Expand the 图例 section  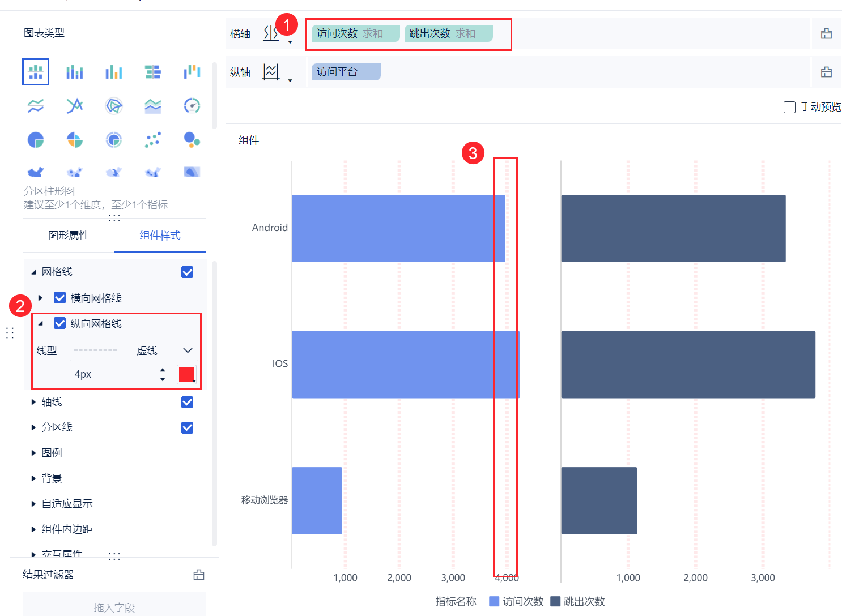point(33,453)
